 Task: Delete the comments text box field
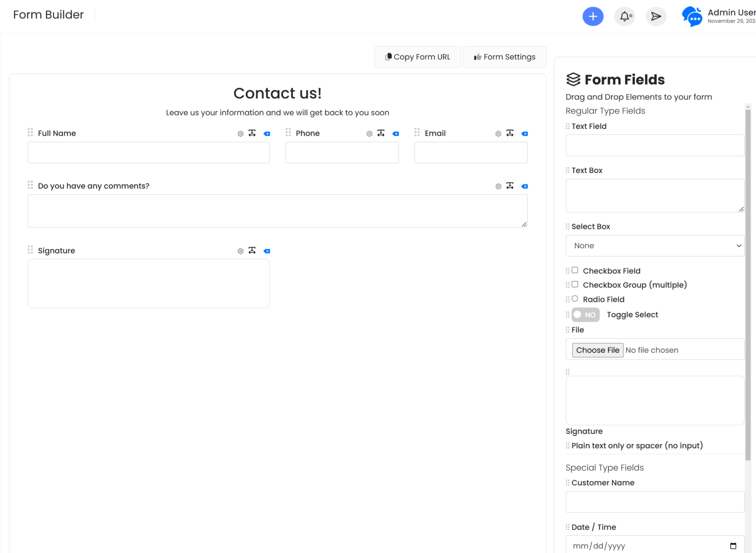[525, 186]
